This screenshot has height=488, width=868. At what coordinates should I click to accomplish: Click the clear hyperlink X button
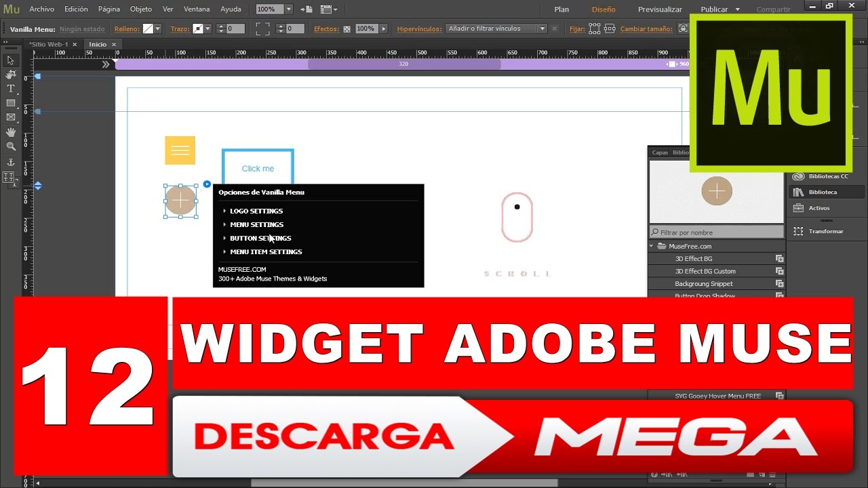555,29
